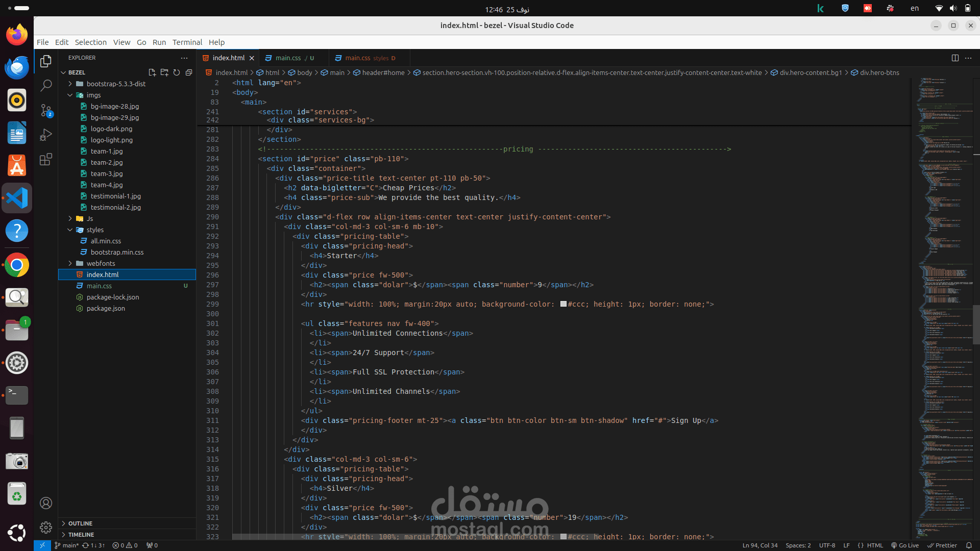Open Source Control view with badge
980x551 pixels.
click(x=46, y=110)
